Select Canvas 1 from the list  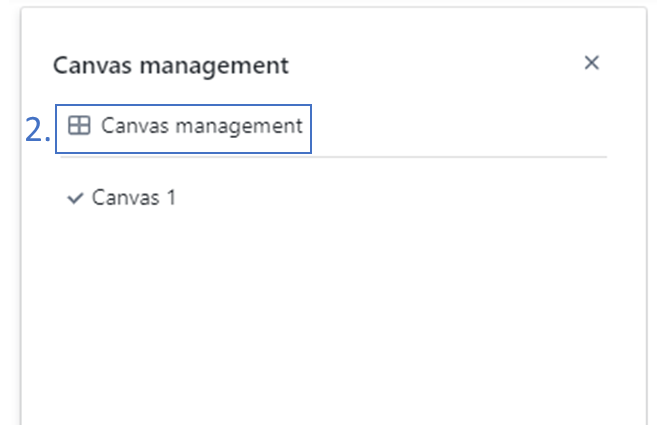[133, 198]
